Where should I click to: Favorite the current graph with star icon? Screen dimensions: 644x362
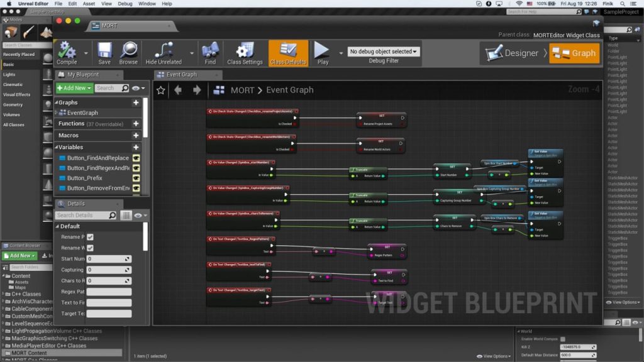(160, 90)
